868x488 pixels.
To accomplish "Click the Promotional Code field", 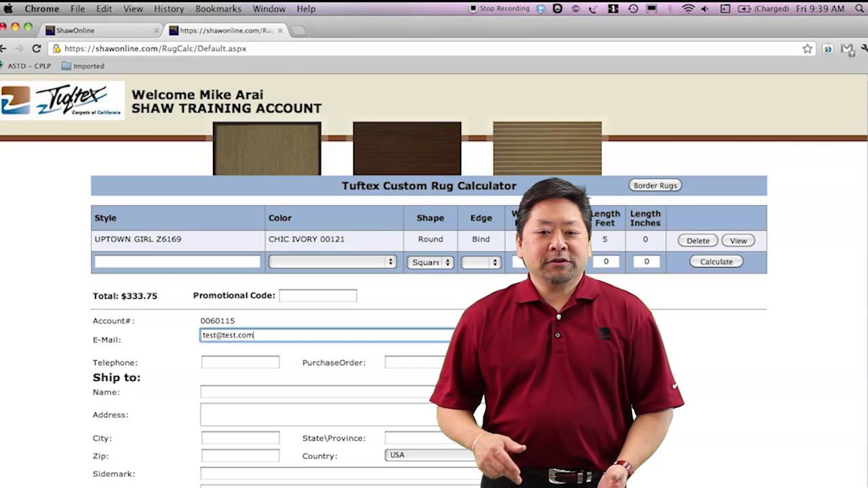I will click(x=318, y=296).
